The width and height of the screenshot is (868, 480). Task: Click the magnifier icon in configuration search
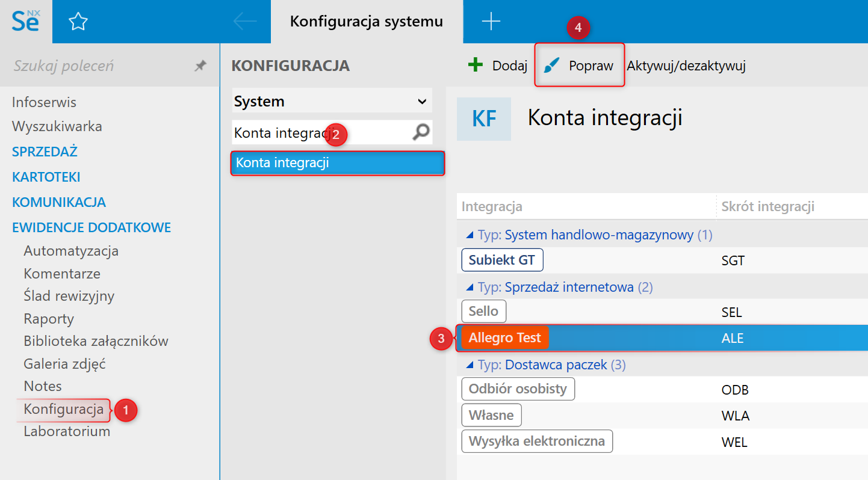[421, 132]
